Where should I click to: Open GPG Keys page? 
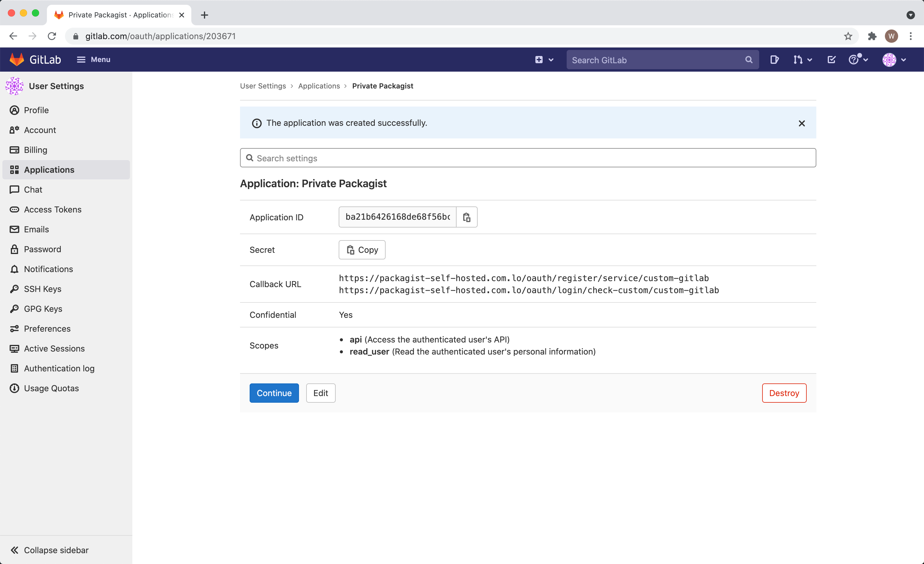coord(66,309)
